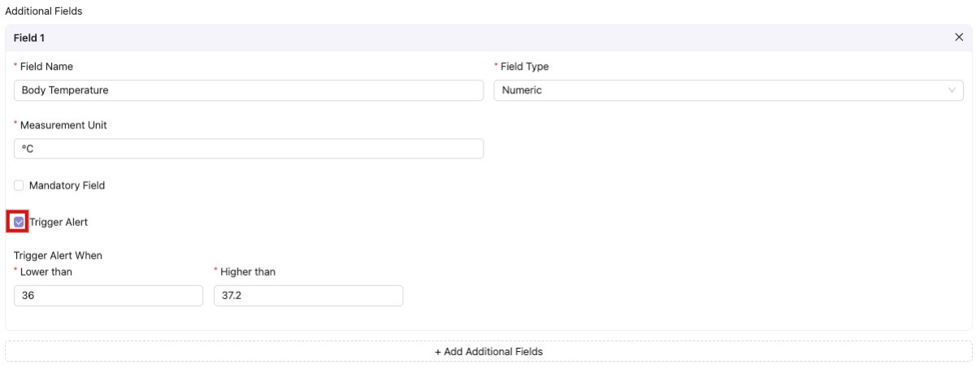Image resolution: width=980 pixels, height=369 pixels.
Task: Click the Mandatory Field label text
Action: [x=67, y=185]
